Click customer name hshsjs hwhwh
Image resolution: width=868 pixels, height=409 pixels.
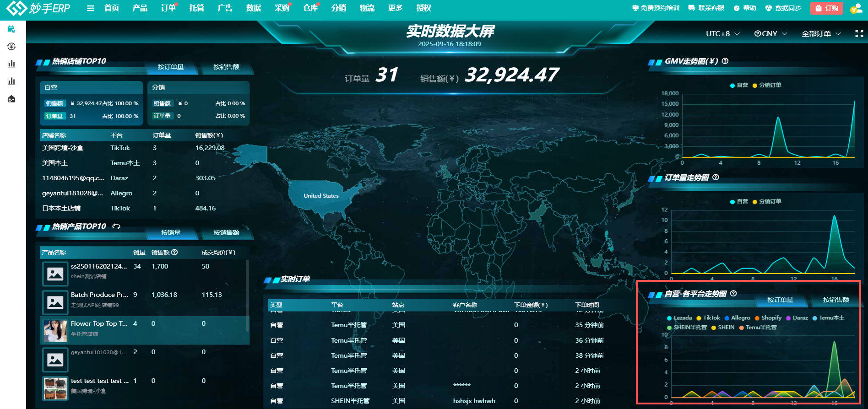click(x=474, y=401)
